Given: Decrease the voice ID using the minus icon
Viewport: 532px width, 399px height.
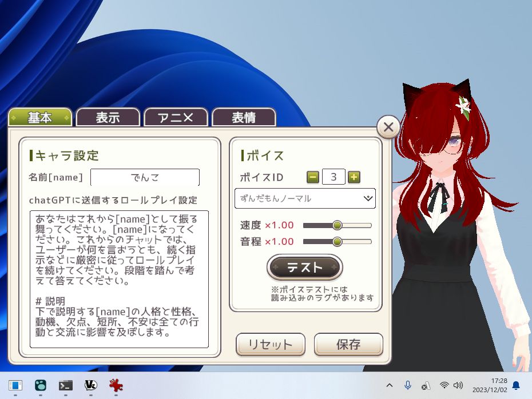Looking at the screenshot, I should (x=312, y=177).
